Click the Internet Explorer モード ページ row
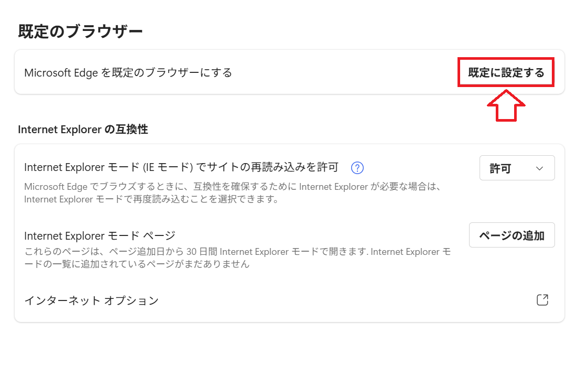The height and width of the screenshot is (365, 588). (x=100, y=235)
